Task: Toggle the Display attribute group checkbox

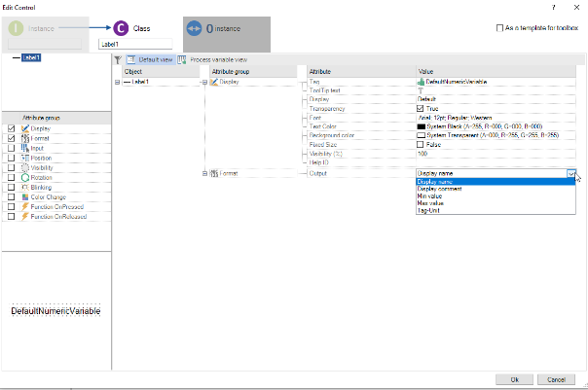Action: click(12, 128)
